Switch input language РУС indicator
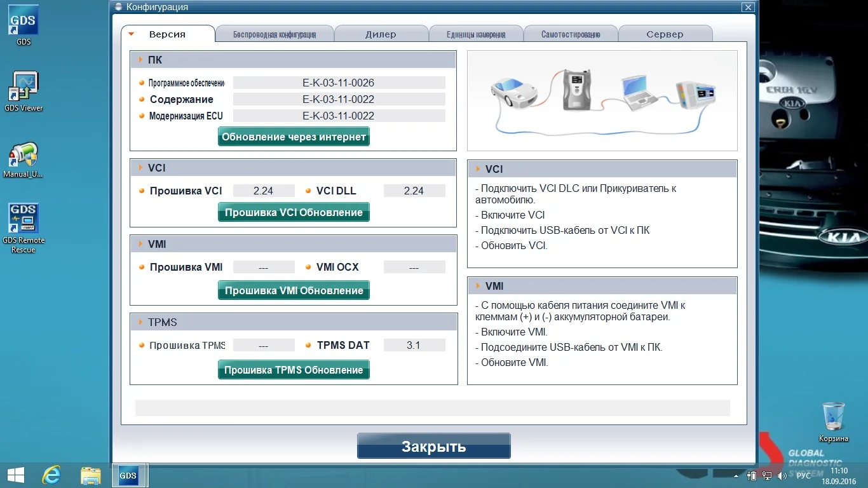The width and height of the screenshot is (868, 488). point(804,475)
